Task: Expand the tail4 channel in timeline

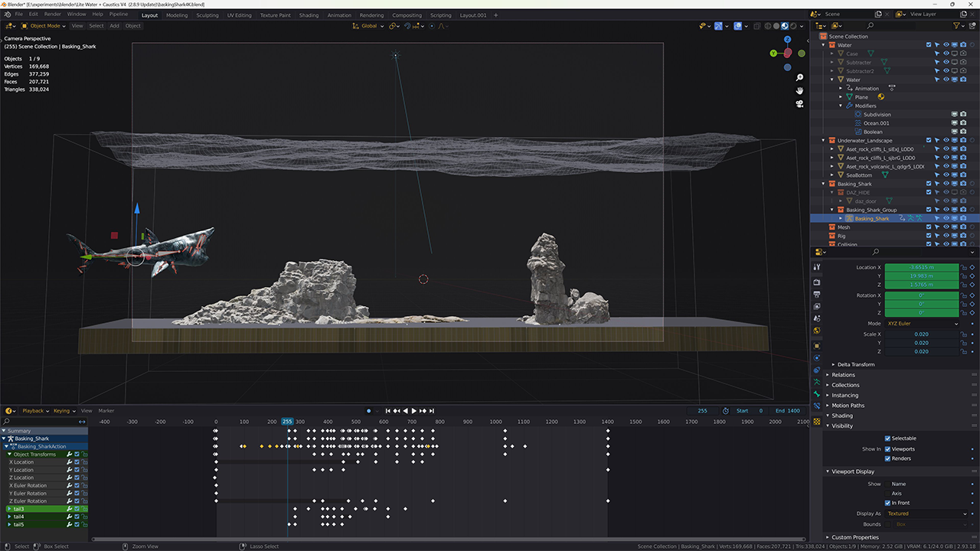Action: [x=9, y=517]
